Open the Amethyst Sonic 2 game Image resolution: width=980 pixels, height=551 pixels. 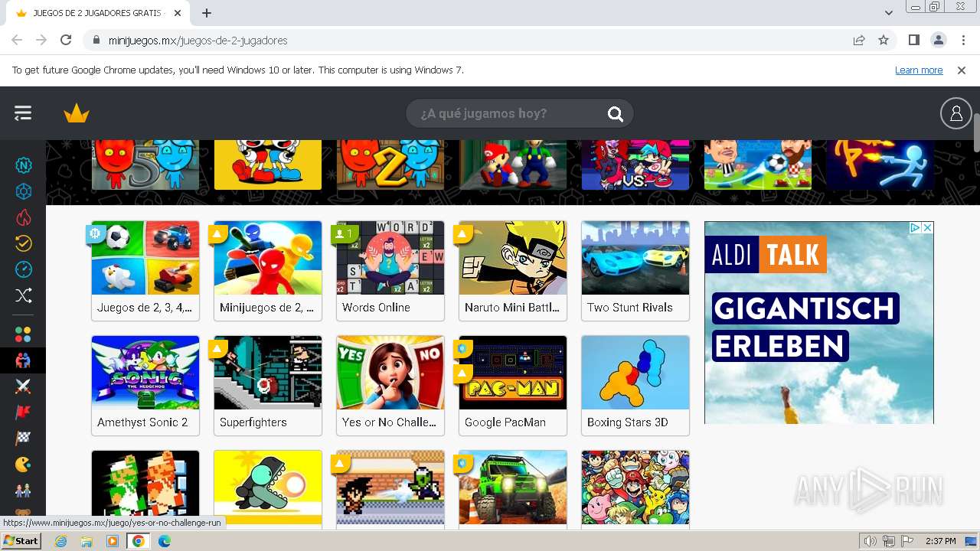coord(145,386)
